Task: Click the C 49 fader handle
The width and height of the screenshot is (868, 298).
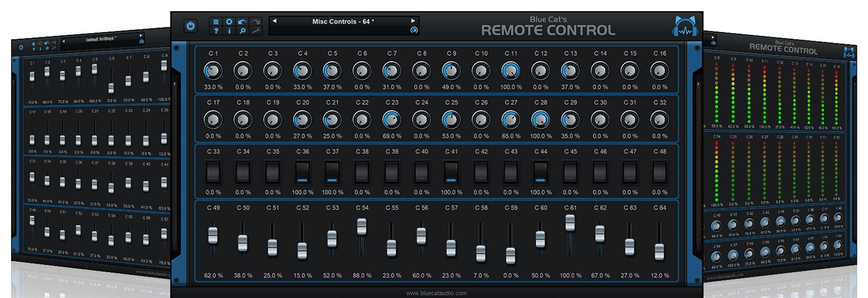Action: (213, 235)
